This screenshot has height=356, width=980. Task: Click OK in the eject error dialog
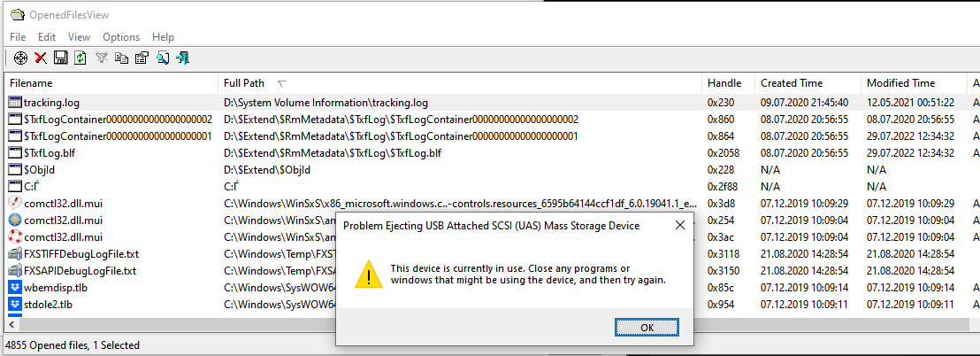pos(647,327)
